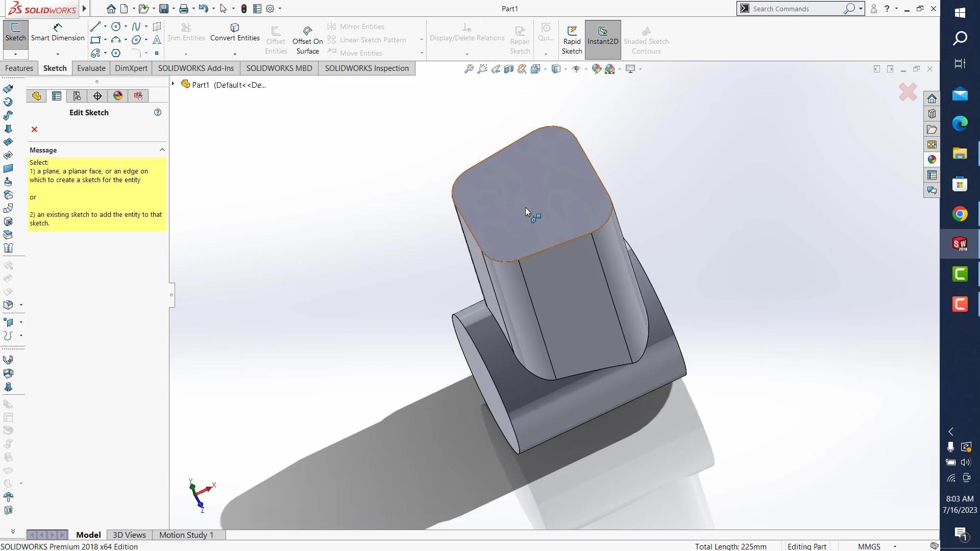Toggle the Instant2D button
Image resolution: width=980 pixels, height=551 pixels.
click(603, 36)
